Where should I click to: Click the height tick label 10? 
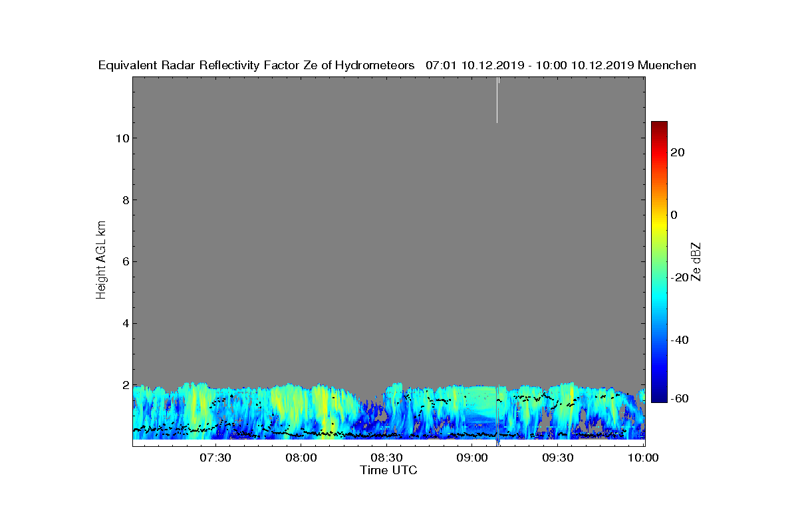121,138
